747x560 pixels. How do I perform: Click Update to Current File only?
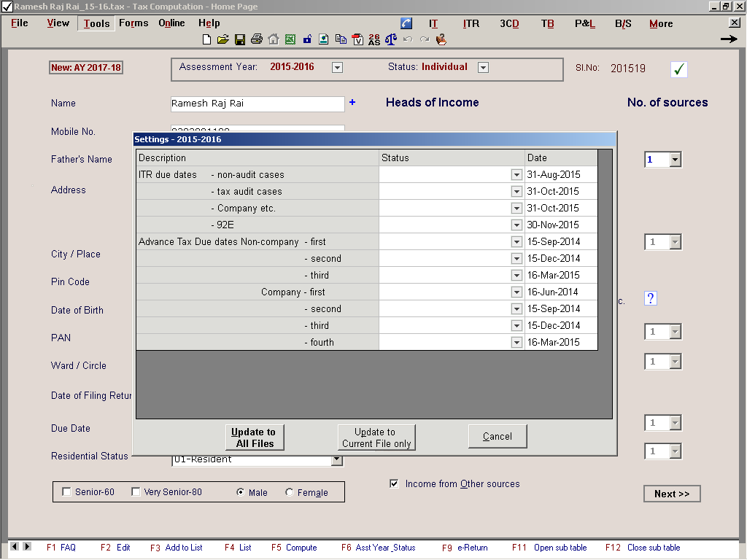click(376, 437)
